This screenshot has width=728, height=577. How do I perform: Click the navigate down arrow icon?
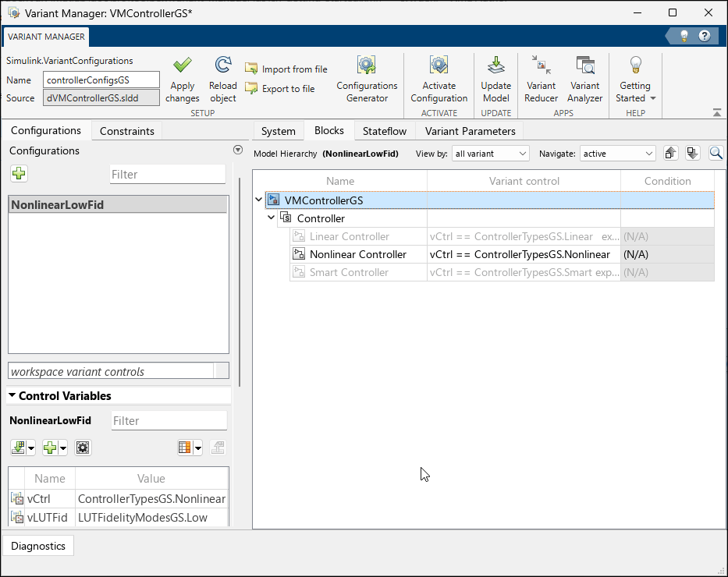click(x=693, y=153)
